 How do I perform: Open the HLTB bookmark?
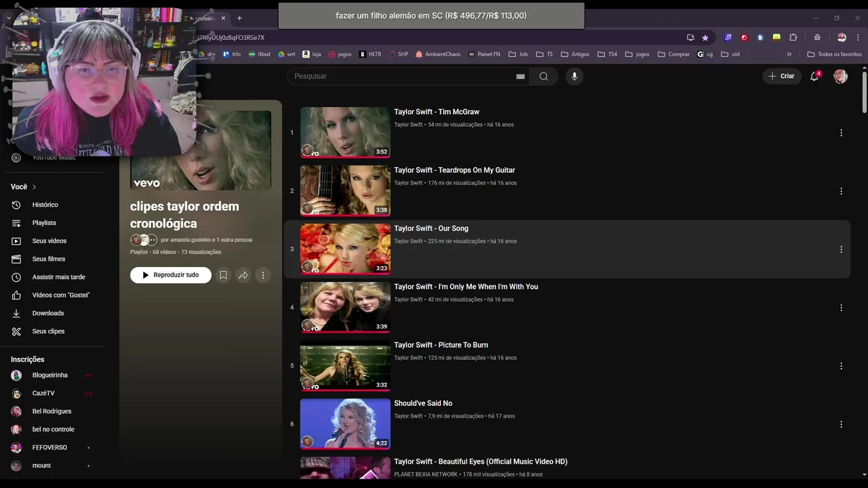point(370,54)
